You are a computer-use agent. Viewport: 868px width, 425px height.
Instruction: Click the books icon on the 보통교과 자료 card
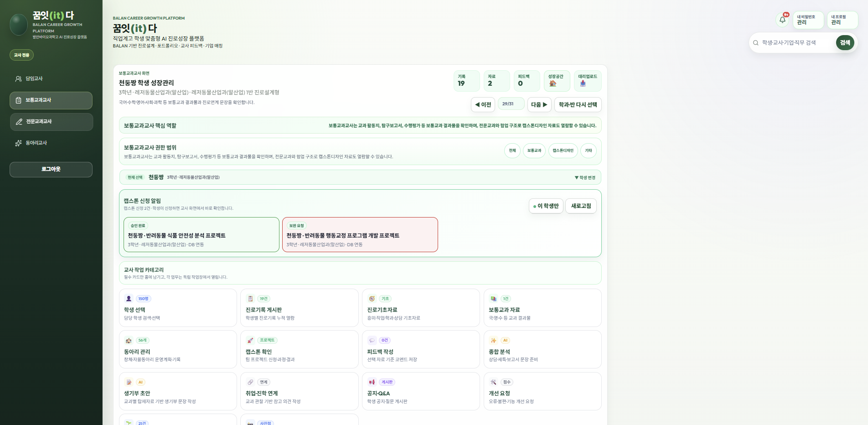point(493,299)
